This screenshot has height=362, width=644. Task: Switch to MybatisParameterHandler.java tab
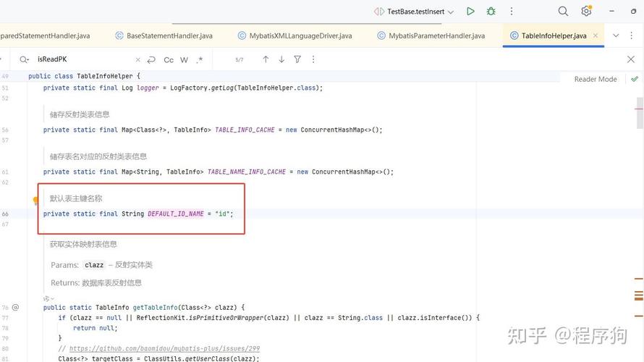[x=436, y=35]
